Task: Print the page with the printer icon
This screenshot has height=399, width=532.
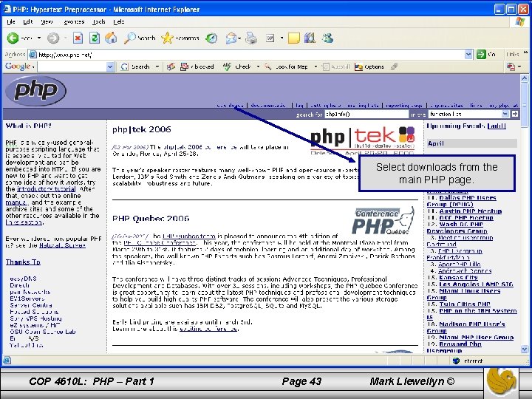Action: pyautogui.click(x=251, y=38)
